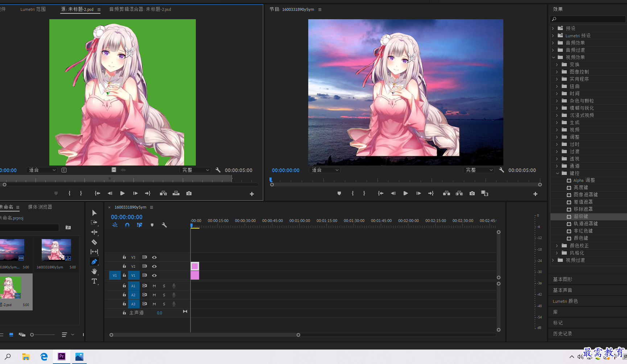Toggle timeline snapping magnet icon
Viewport: 627px width, 364px height.
pyautogui.click(x=127, y=225)
